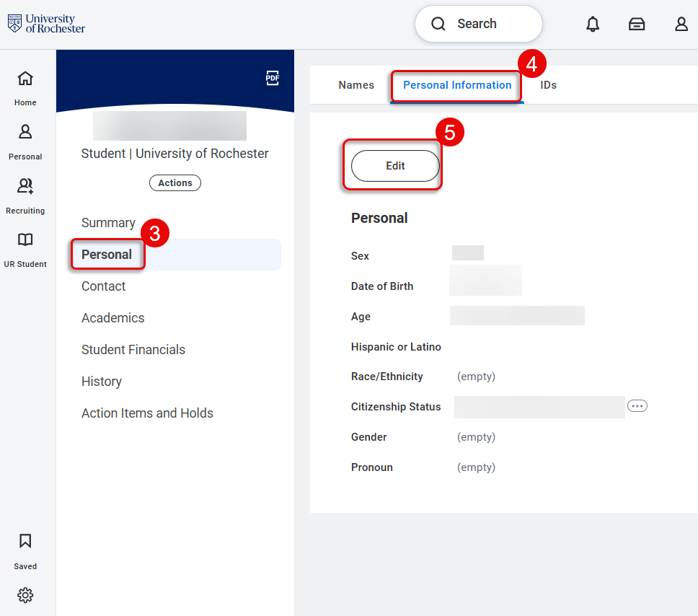Open Summary in the profile menu

click(108, 223)
